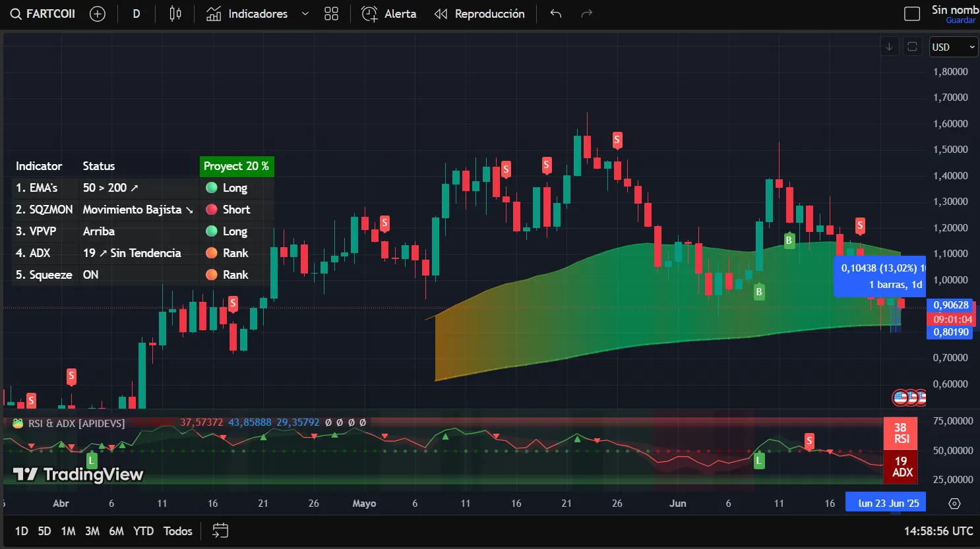
Task: Open the candlestick chart style icon
Action: [175, 13]
